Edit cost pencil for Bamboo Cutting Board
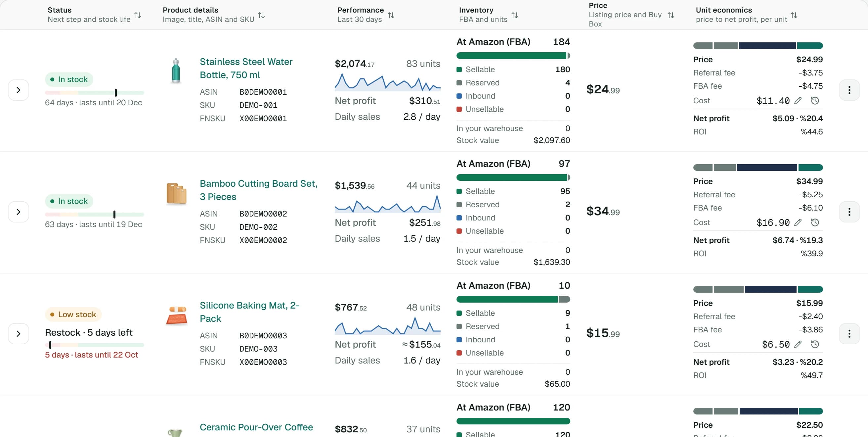Screen dimensions: 868x437 tap(798, 222)
